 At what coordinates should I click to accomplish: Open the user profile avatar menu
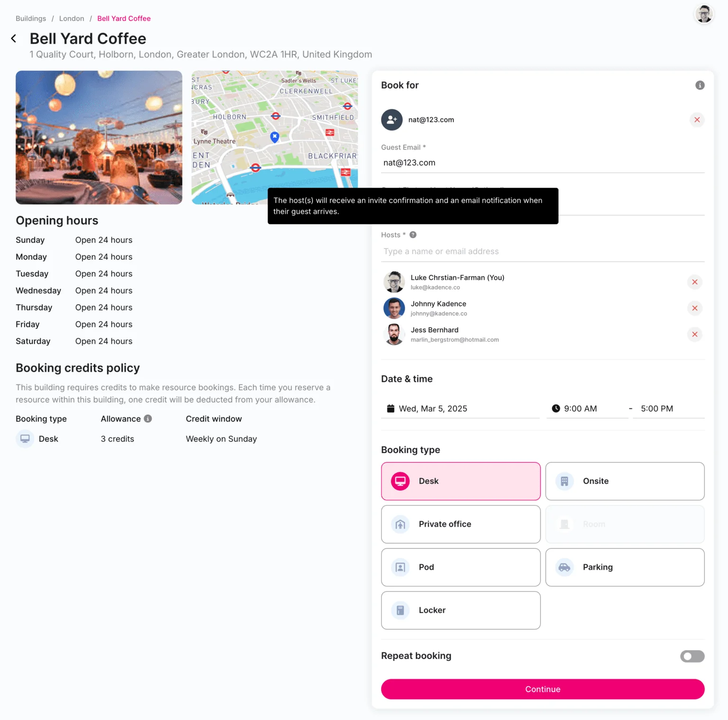pyautogui.click(x=704, y=14)
